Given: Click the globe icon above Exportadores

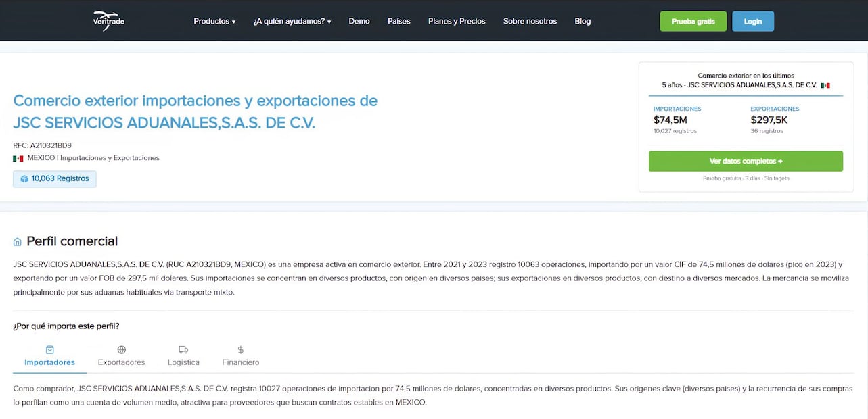Looking at the screenshot, I should pos(122,350).
